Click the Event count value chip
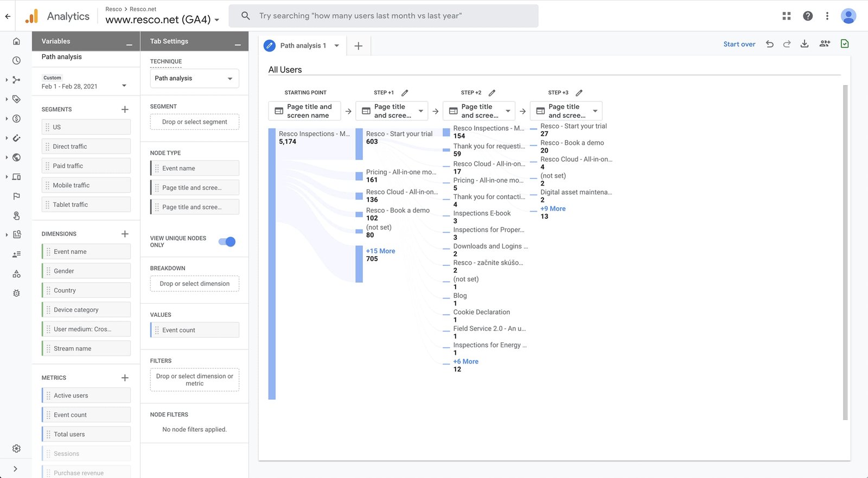Viewport: 868px width, 478px height. point(195,330)
